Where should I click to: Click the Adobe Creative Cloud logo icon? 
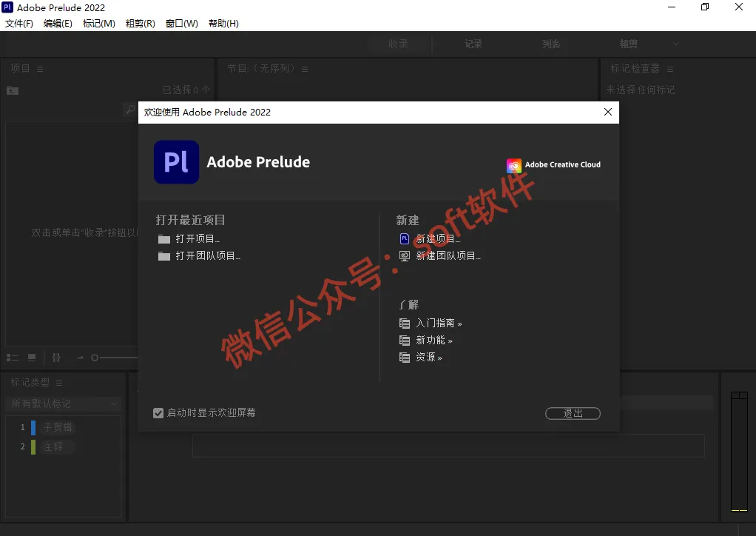pyautogui.click(x=514, y=166)
